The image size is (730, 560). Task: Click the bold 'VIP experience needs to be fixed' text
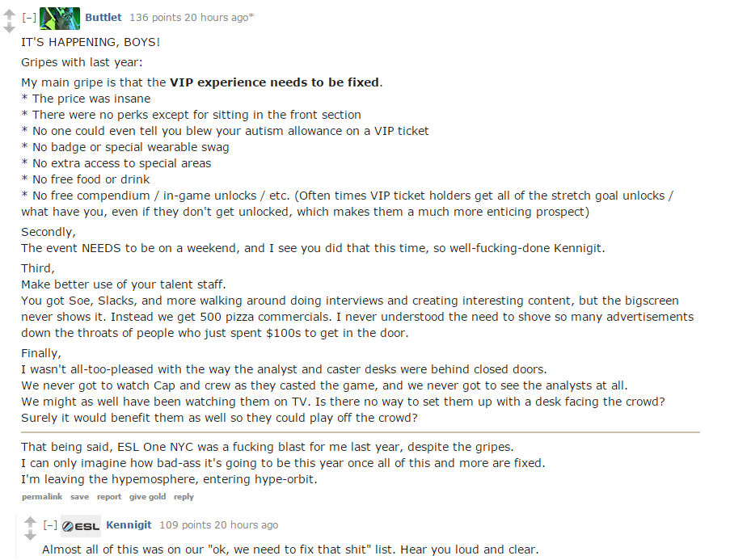pos(274,82)
